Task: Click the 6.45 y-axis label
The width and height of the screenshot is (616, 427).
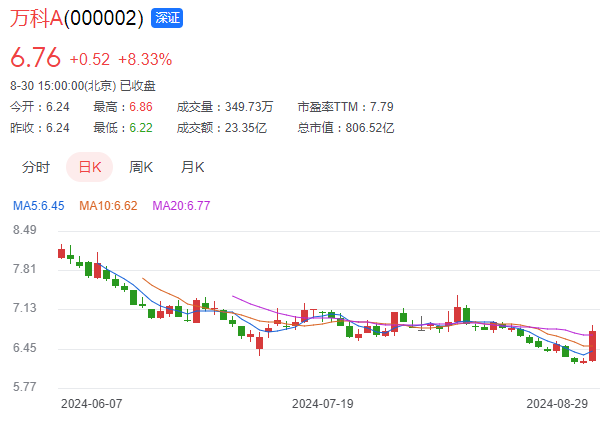Action: point(24,348)
